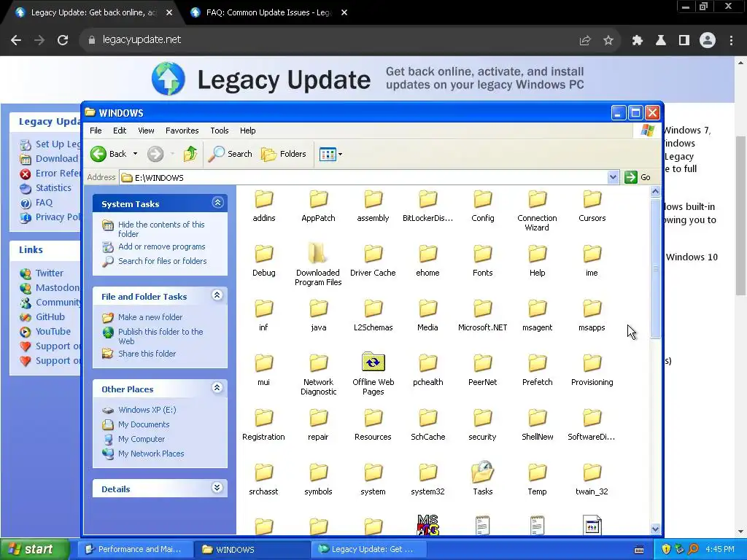Image resolution: width=747 pixels, height=560 pixels.
Task: Click Hide the contents of this folder
Action: (x=161, y=229)
